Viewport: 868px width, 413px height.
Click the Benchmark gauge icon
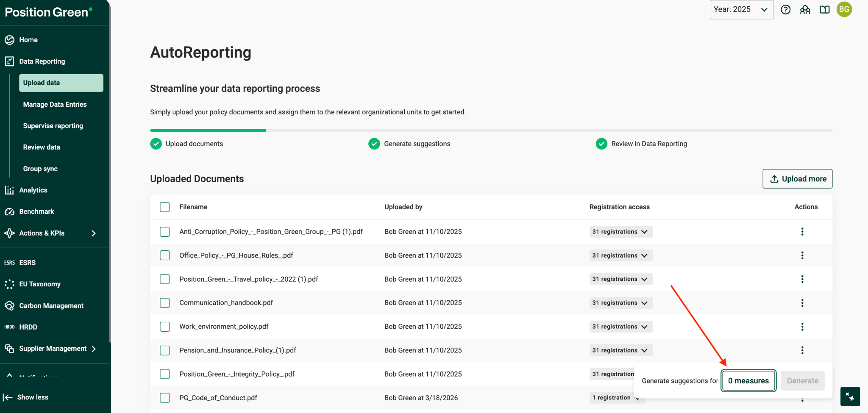click(x=9, y=211)
